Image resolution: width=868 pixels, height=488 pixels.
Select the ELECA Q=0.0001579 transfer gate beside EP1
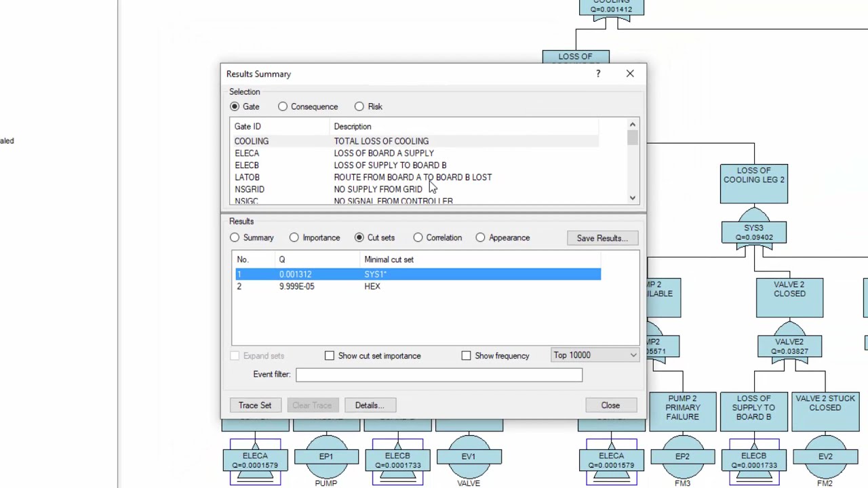255,461
